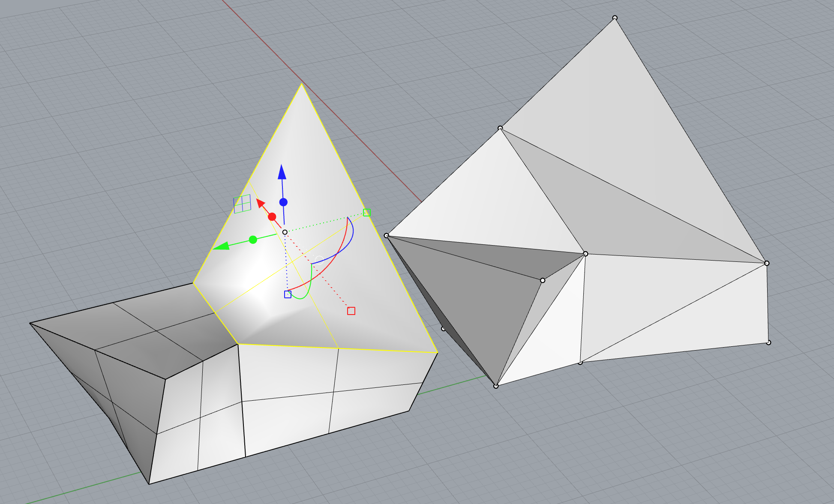Click the blue Z-axis move arrow
The height and width of the screenshot is (504, 834).
coord(282,172)
